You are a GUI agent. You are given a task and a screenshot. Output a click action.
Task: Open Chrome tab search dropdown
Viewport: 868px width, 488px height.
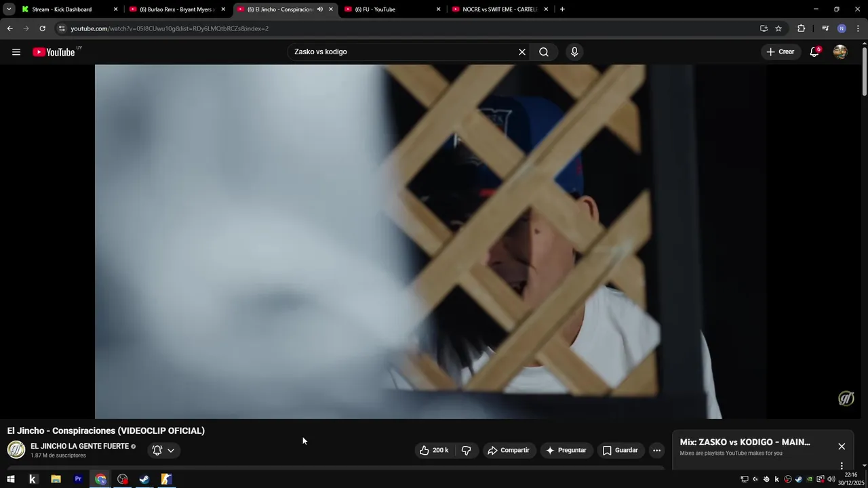tap(9, 9)
